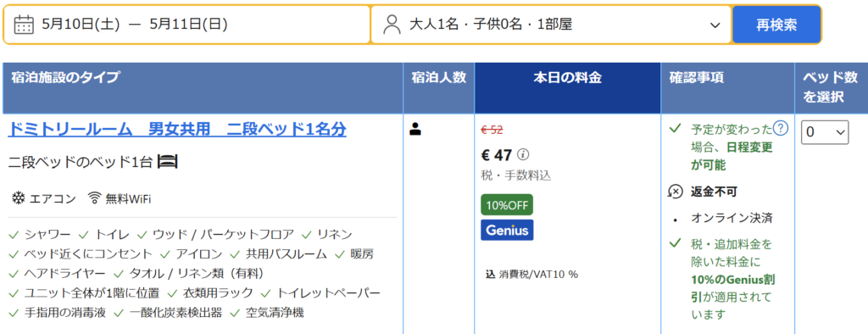Click the オンライン決済 item
Viewport: 868px width, 334px height.
pos(732,218)
